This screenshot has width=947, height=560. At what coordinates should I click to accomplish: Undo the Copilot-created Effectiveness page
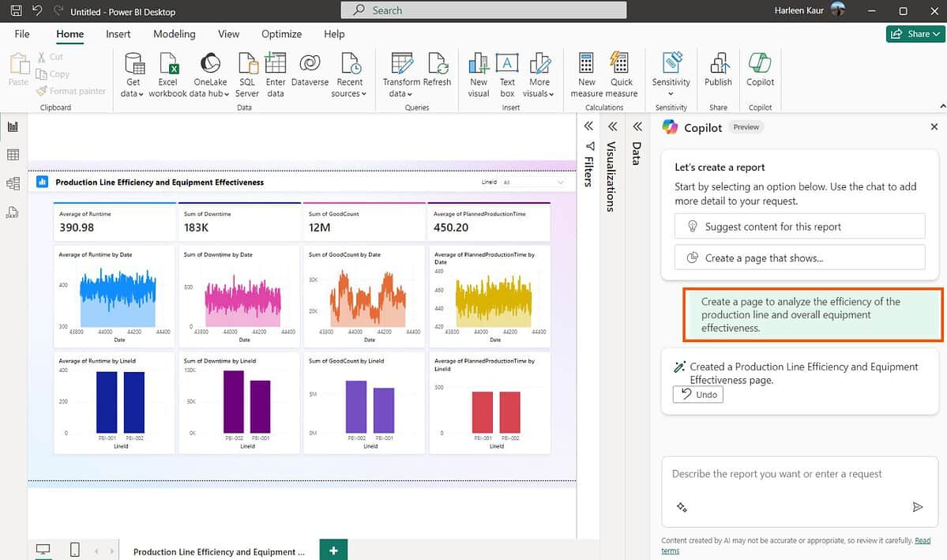pos(697,394)
